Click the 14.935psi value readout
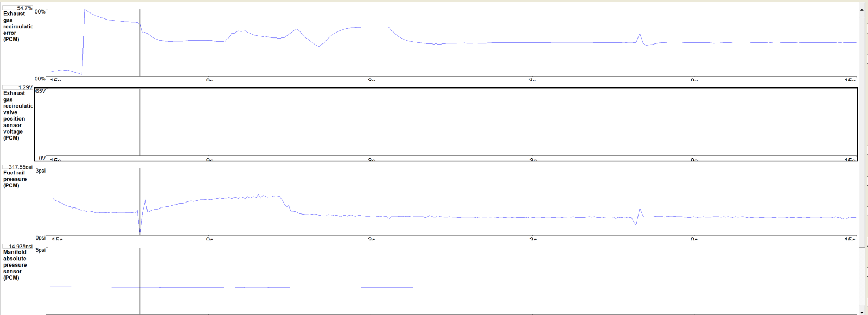868x315 pixels. coord(18,247)
